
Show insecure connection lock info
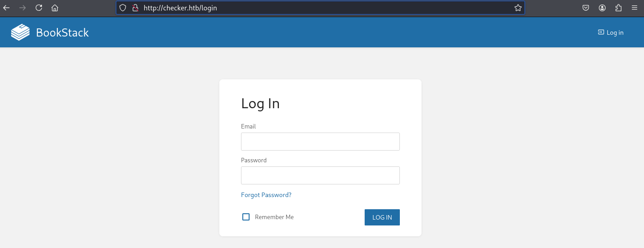tap(135, 8)
